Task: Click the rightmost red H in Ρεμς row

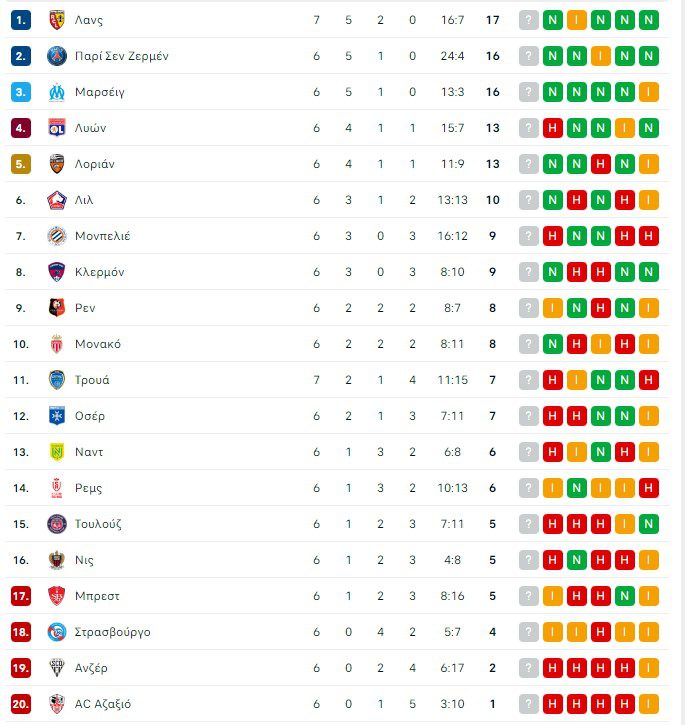Action: [x=649, y=488]
